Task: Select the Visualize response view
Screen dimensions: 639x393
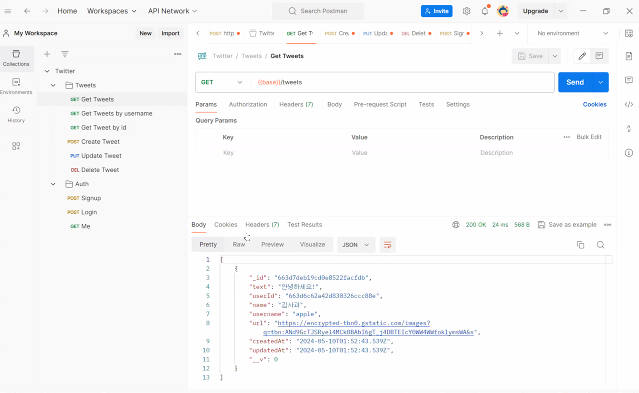Action: point(312,245)
